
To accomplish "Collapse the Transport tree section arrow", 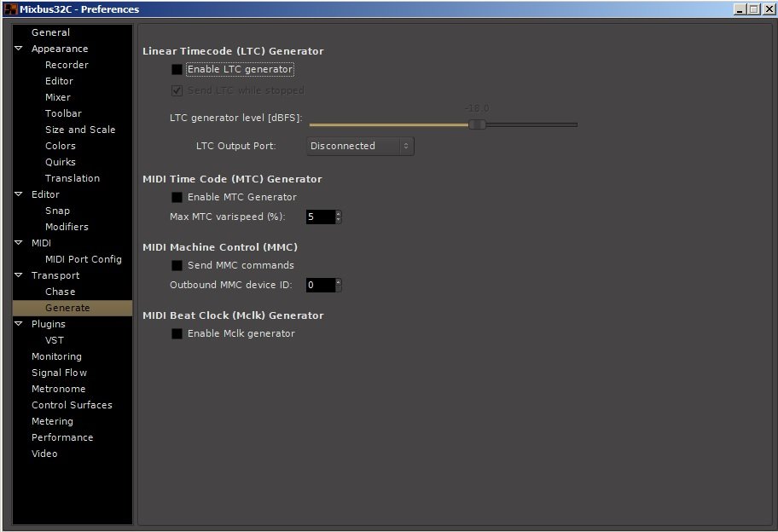I will pyautogui.click(x=19, y=275).
